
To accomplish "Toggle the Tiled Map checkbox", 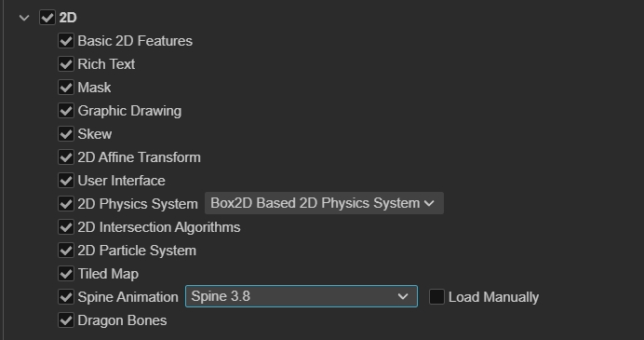I will (x=66, y=274).
